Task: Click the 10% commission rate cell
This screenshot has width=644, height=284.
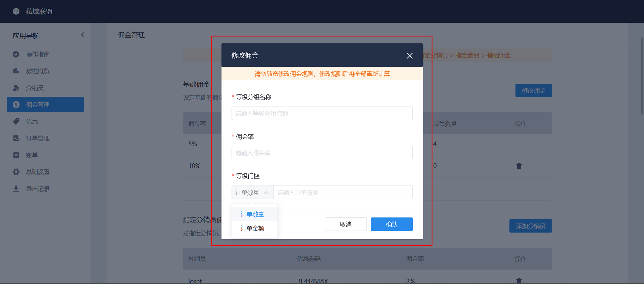Action: 194,166
